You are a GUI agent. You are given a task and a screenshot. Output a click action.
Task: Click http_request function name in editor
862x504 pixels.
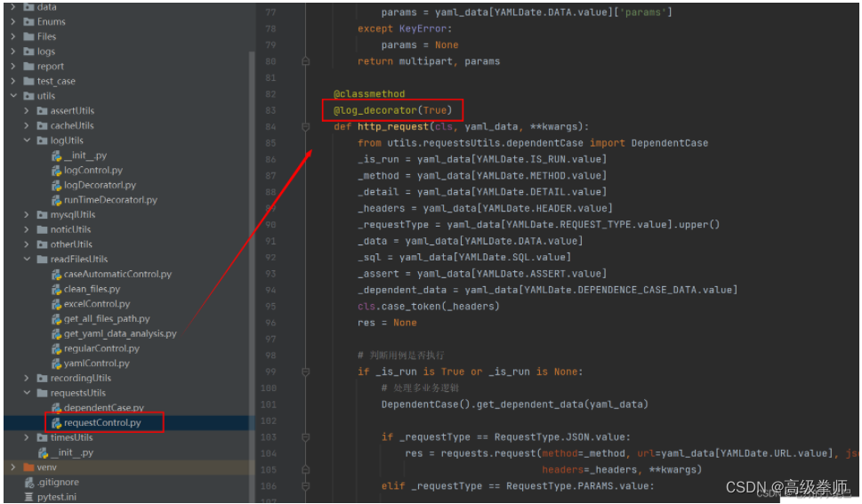tap(393, 126)
